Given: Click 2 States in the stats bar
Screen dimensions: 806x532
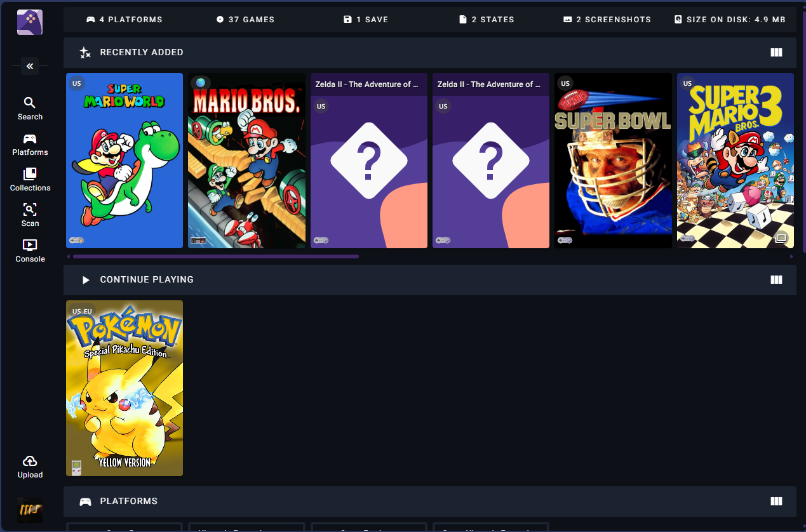Looking at the screenshot, I should click(x=487, y=19).
